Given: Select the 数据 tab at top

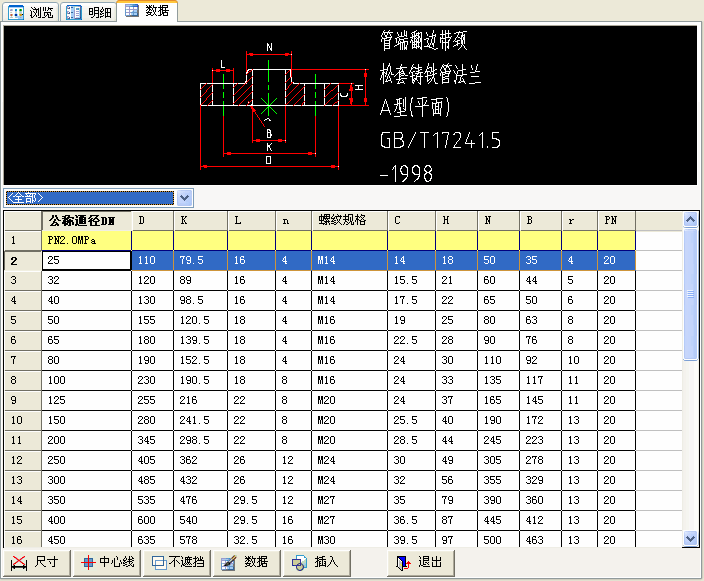Looking at the screenshot, I should 147,11.
